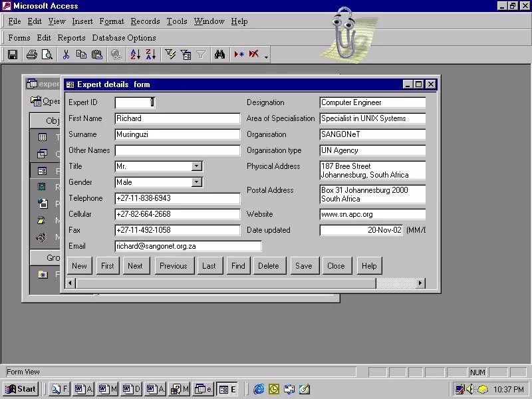This screenshot has height=399, width=532.
Task: Click the First Name field containing Richard
Action: 178,118
